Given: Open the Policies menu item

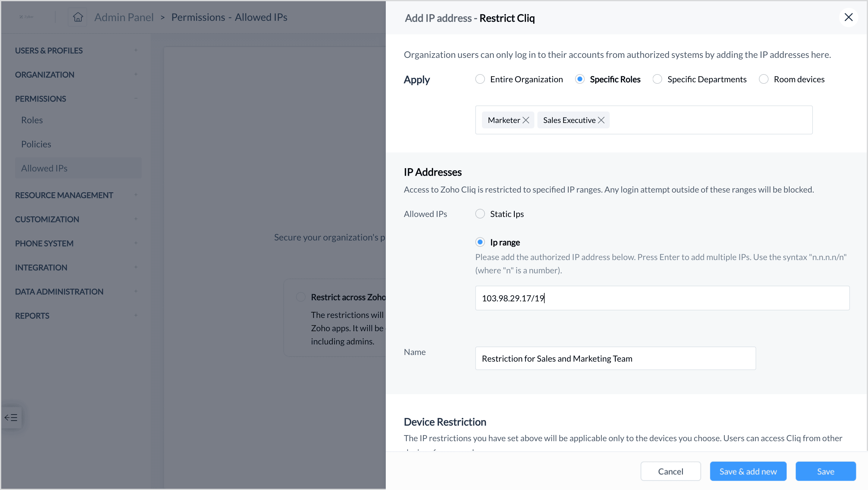Looking at the screenshot, I should 36,144.
